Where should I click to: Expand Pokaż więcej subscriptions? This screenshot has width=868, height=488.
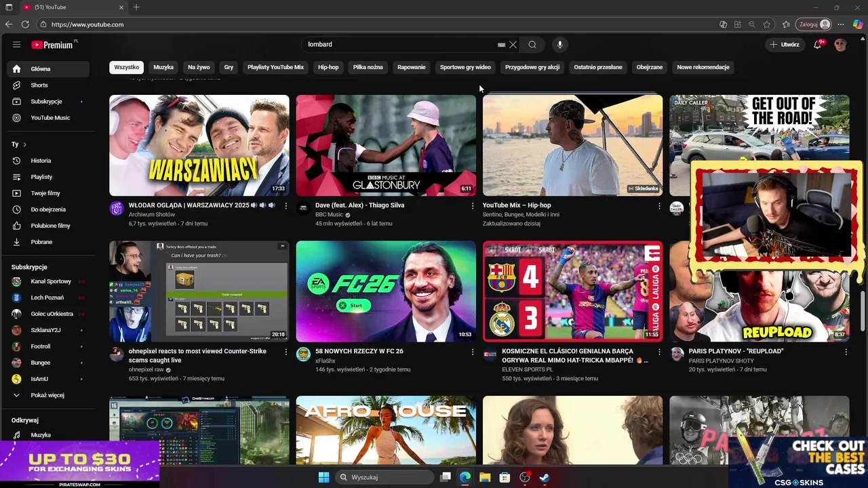coord(47,395)
